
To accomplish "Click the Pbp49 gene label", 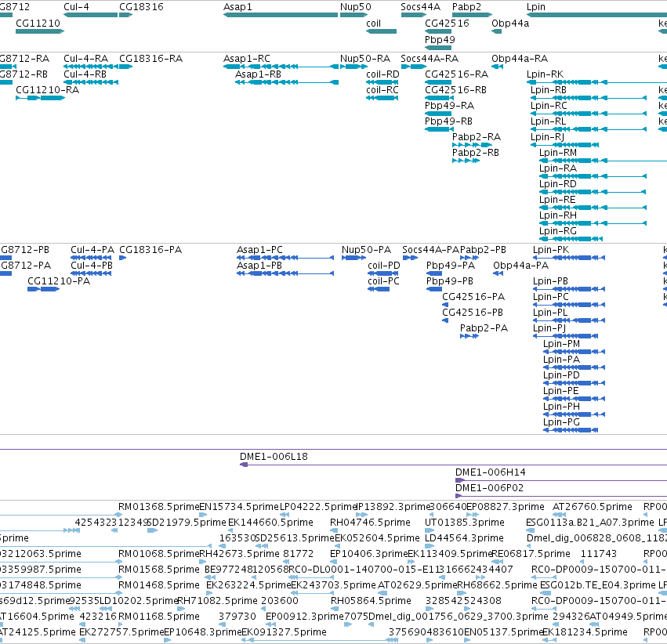I will (x=440, y=39).
